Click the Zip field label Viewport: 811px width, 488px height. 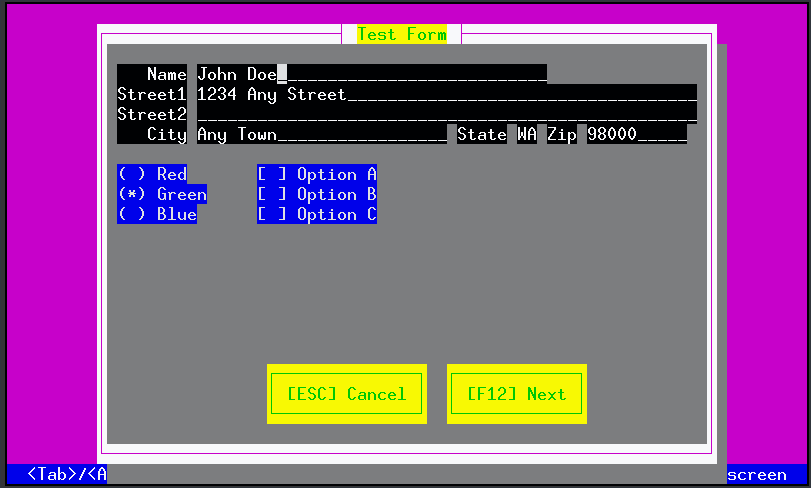click(x=562, y=134)
